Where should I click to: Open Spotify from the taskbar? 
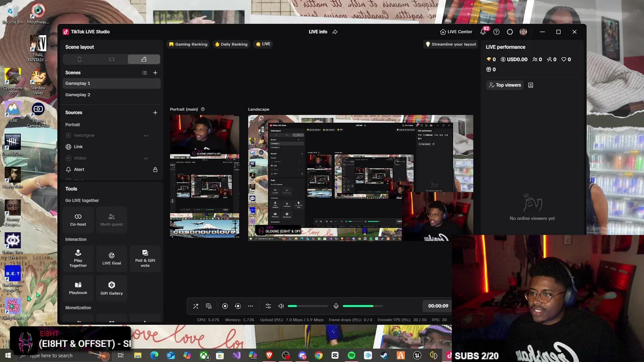pos(351,356)
